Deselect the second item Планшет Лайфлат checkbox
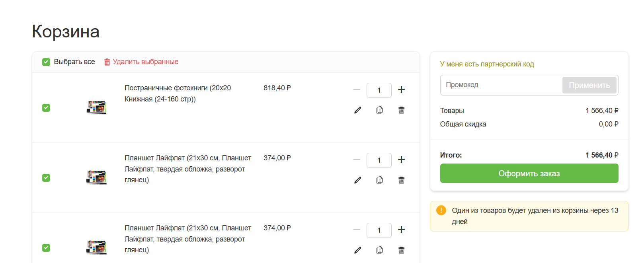Viewport: 644px width, 263px height. [46, 178]
